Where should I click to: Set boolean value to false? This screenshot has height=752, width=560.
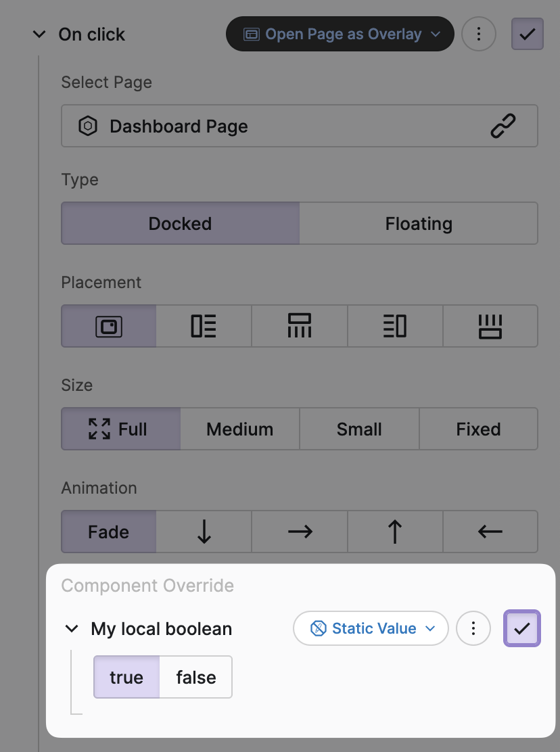coord(196,678)
